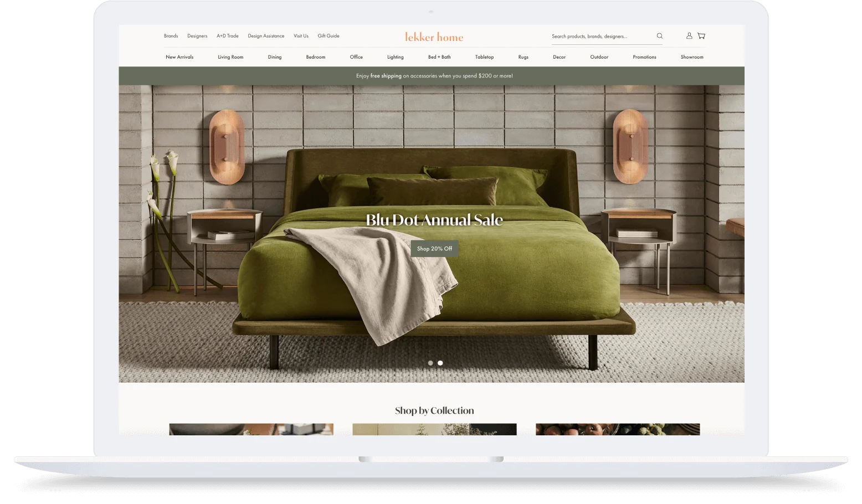Select Bed + Bath menu item

point(439,57)
